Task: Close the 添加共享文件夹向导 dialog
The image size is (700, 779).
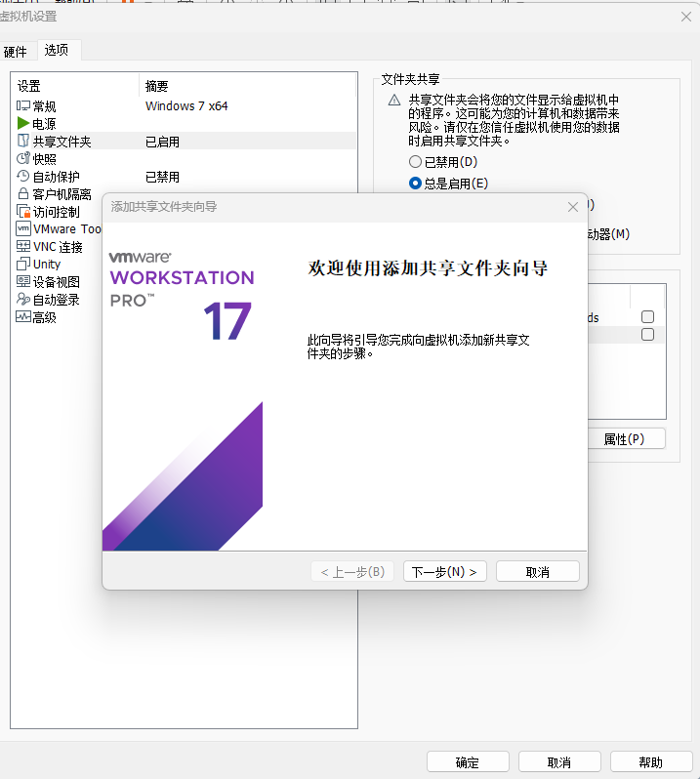Action: (x=573, y=207)
